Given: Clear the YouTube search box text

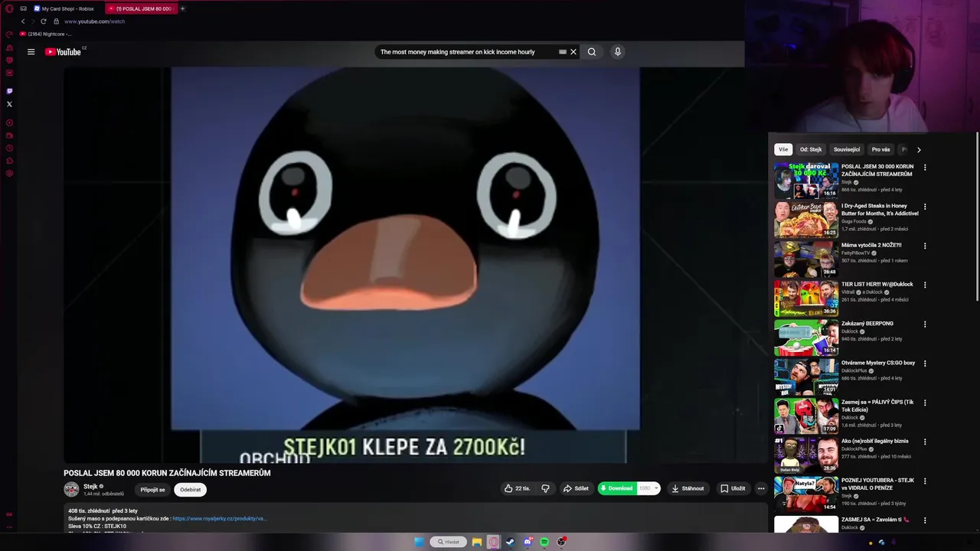Looking at the screenshot, I should tap(573, 52).
